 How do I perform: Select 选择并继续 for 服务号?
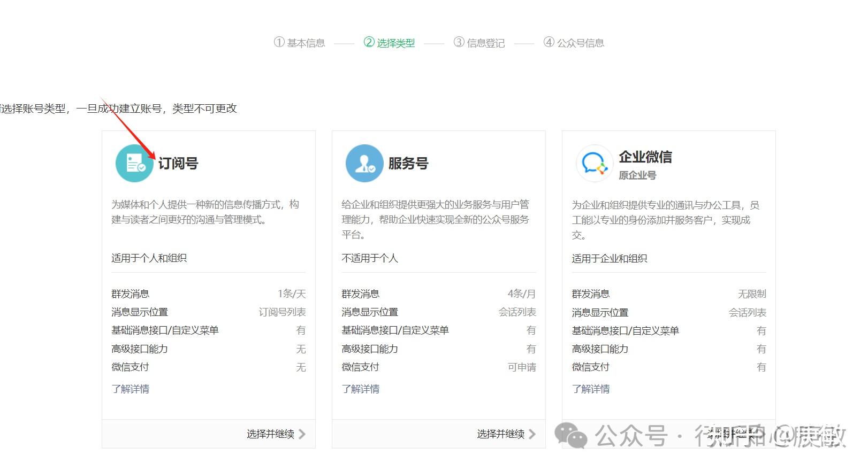point(500,434)
